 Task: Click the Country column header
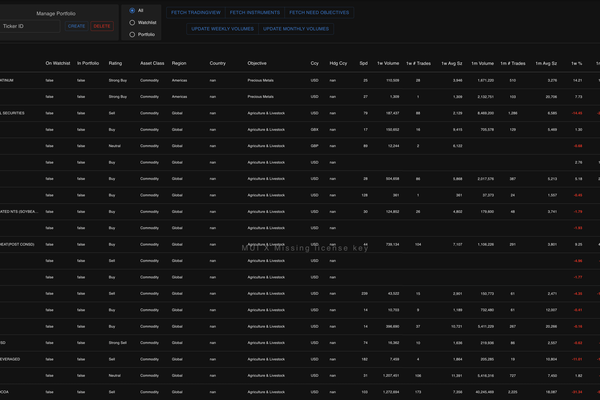click(x=217, y=62)
